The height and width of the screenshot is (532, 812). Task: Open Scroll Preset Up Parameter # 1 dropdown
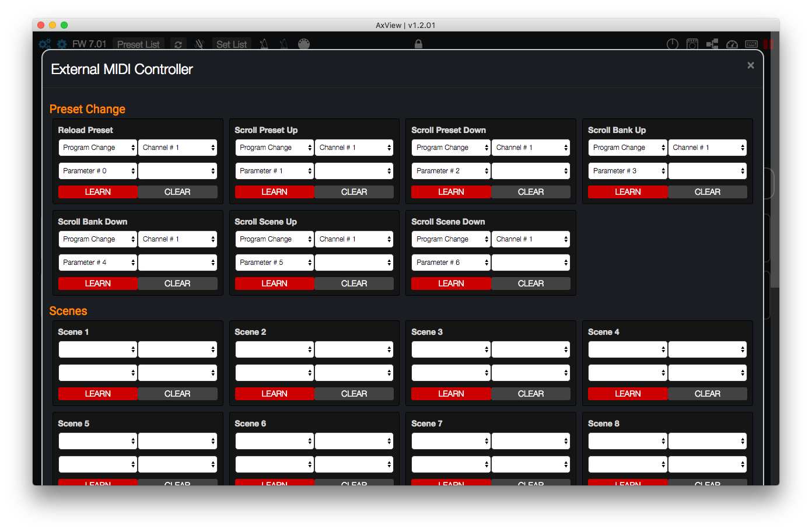(x=274, y=171)
